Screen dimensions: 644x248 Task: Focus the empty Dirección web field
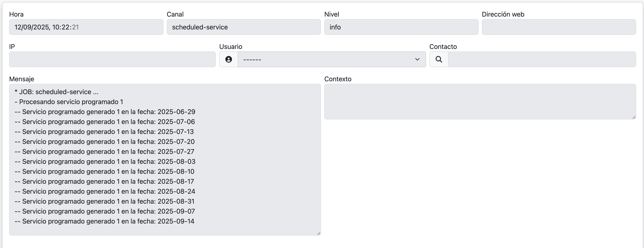click(x=557, y=27)
